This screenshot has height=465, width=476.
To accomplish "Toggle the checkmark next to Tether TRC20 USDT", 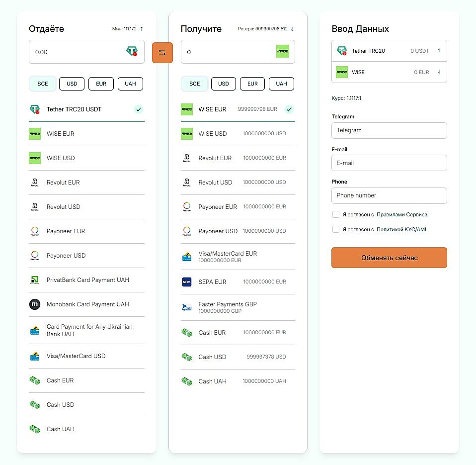I will click(x=139, y=109).
